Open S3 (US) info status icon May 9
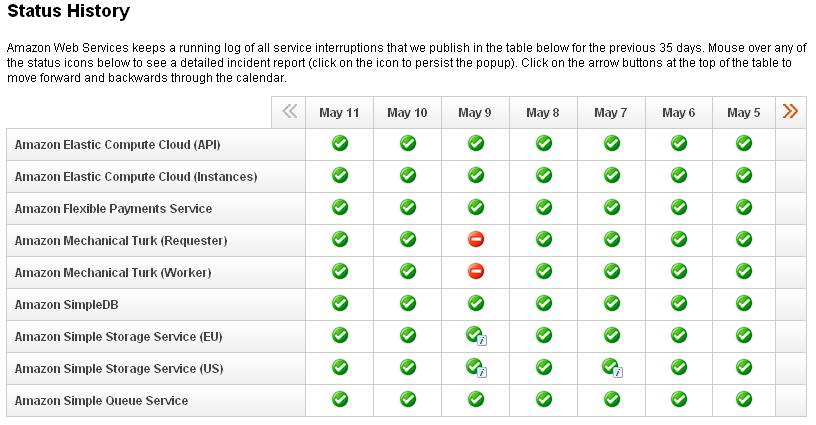Screen dimensions: 816x425 [477, 368]
